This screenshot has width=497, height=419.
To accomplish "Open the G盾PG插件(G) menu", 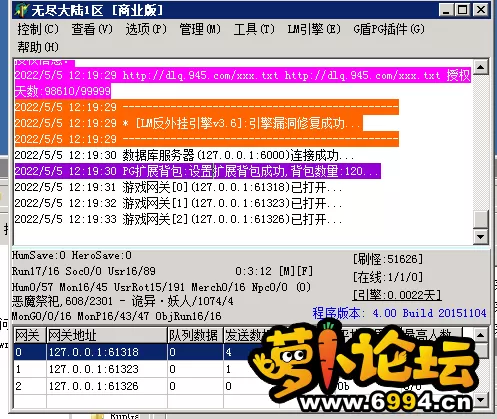I will click(389, 29).
